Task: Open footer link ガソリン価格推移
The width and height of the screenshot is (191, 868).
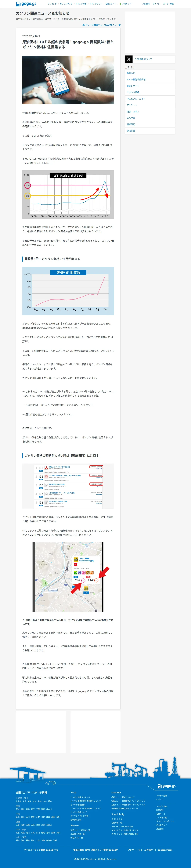Action: [78, 805]
